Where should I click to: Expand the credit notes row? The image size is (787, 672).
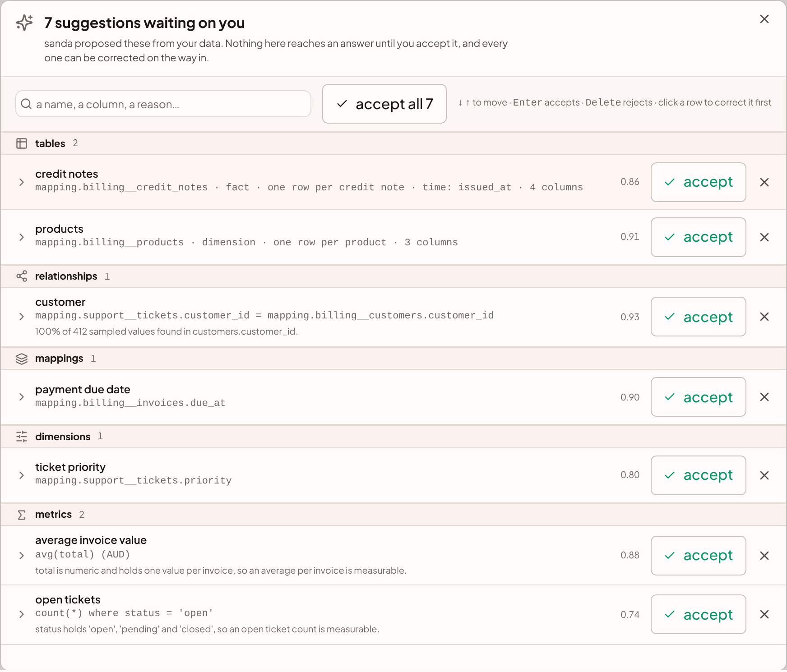pos(21,182)
